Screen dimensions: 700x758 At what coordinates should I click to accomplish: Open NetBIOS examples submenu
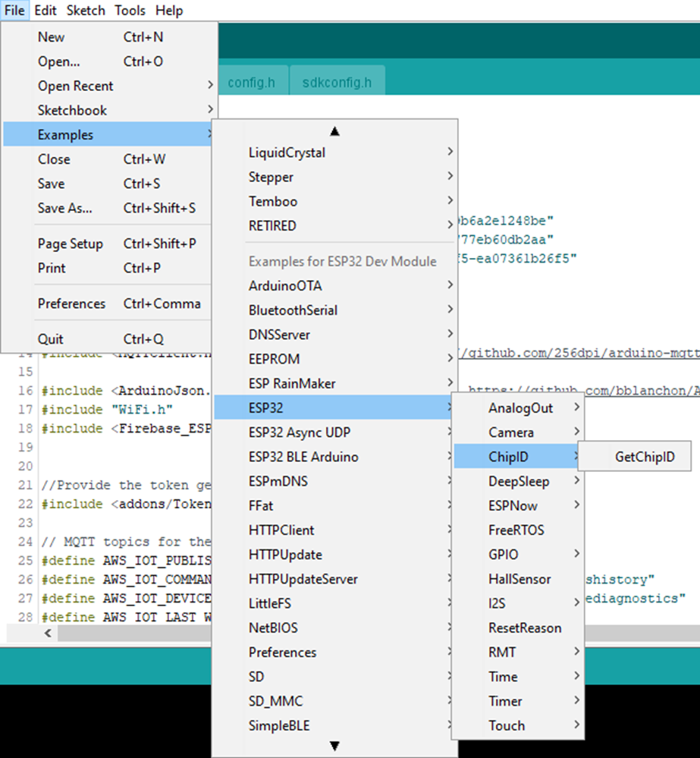pos(333,627)
